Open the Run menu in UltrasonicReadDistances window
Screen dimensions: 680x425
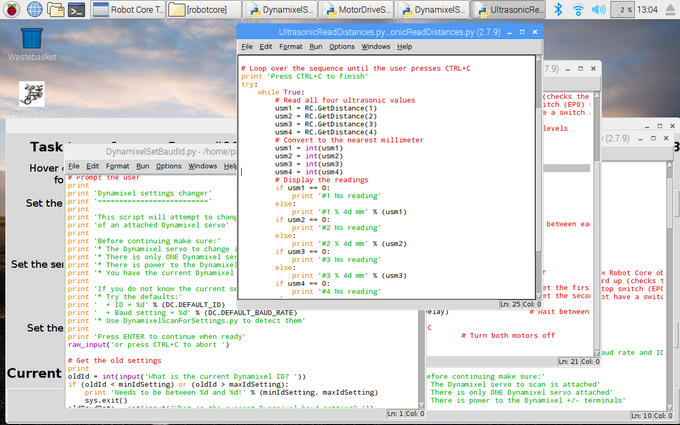[315, 46]
